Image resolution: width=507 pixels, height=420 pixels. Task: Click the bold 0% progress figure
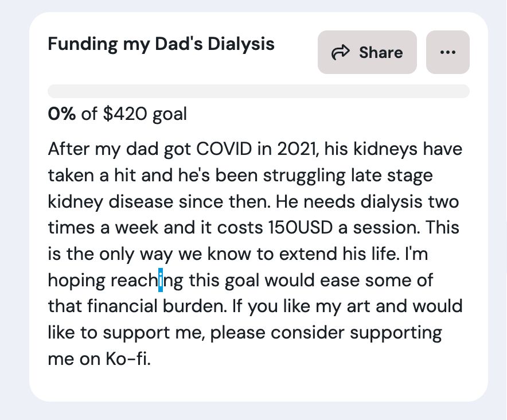click(62, 114)
